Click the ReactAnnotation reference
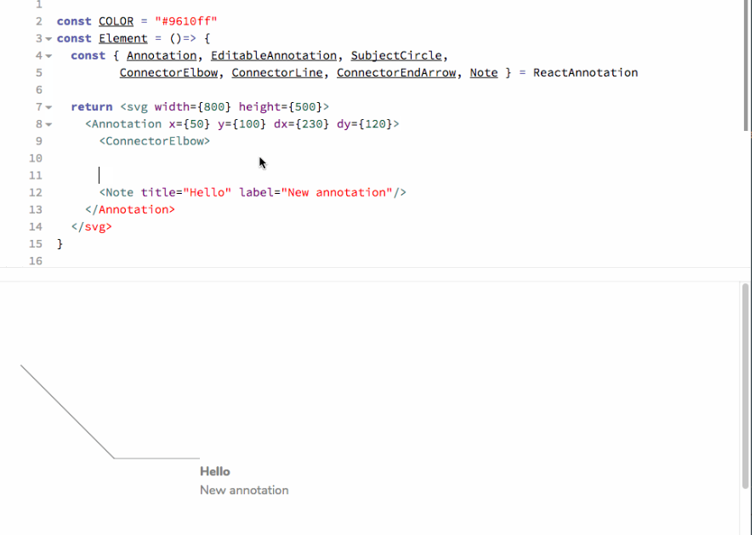The image size is (756, 535). pyautogui.click(x=585, y=72)
